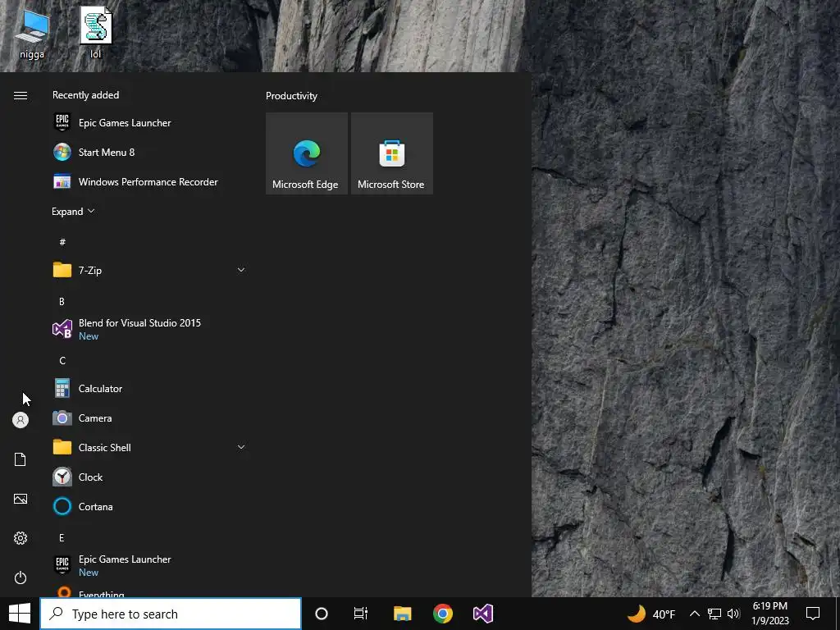Open clock and date 6:19 PM
This screenshot has width=840, height=630.
[x=769, y=614]
